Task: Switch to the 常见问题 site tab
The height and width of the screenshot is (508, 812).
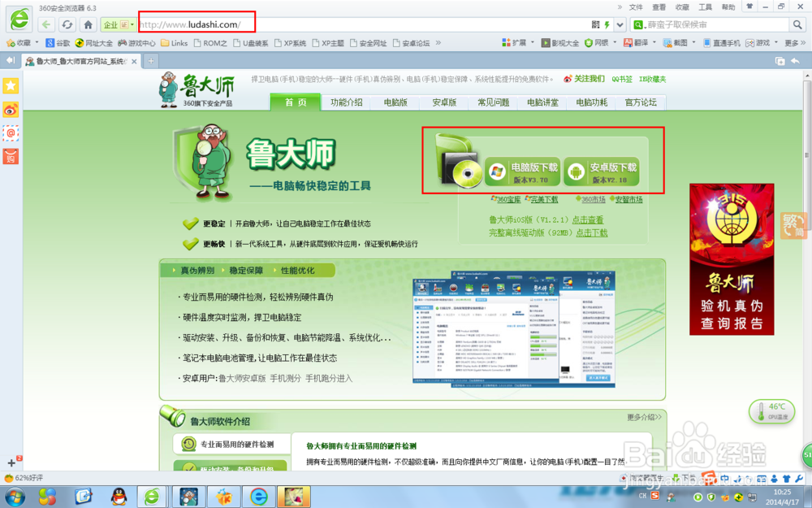Action: (494, 102)
